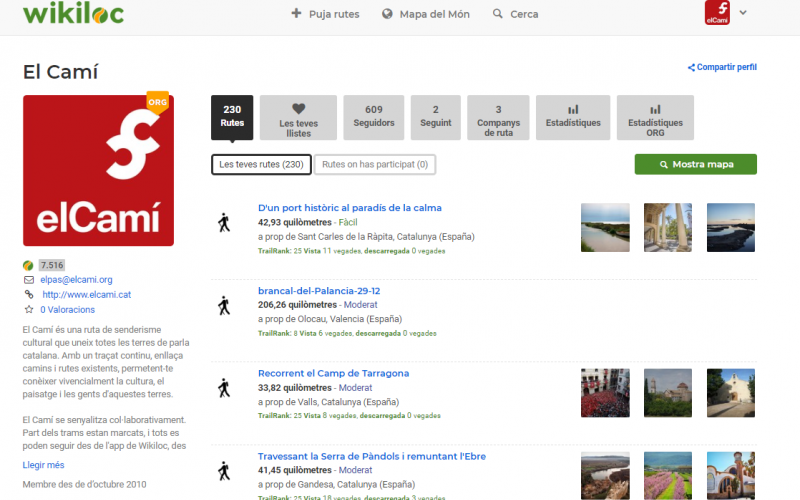Screen dimensions: 800x500
Task: Click the large elCamí profile picture
Action: pos(98,170)
